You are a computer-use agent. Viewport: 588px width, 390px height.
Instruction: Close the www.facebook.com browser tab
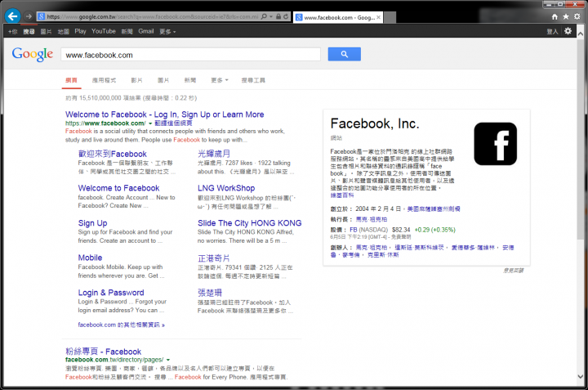point(378,17)
